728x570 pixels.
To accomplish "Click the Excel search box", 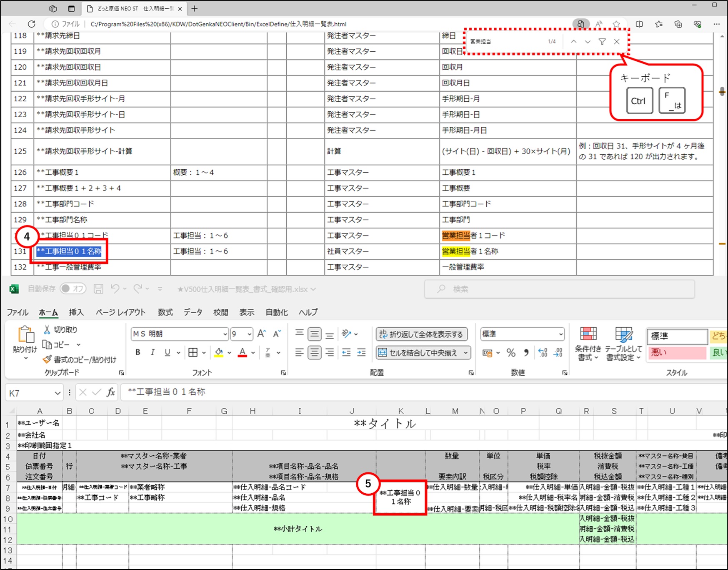I will coord(558,289).
